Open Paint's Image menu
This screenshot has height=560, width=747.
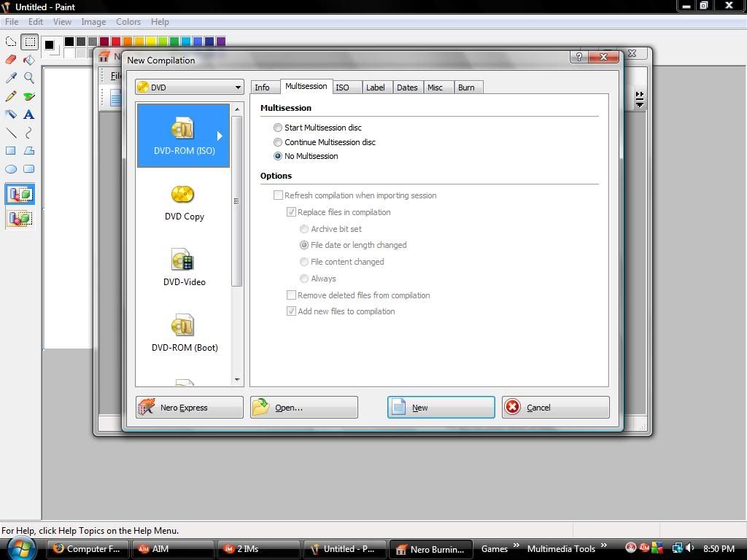[x=93, y=22]
